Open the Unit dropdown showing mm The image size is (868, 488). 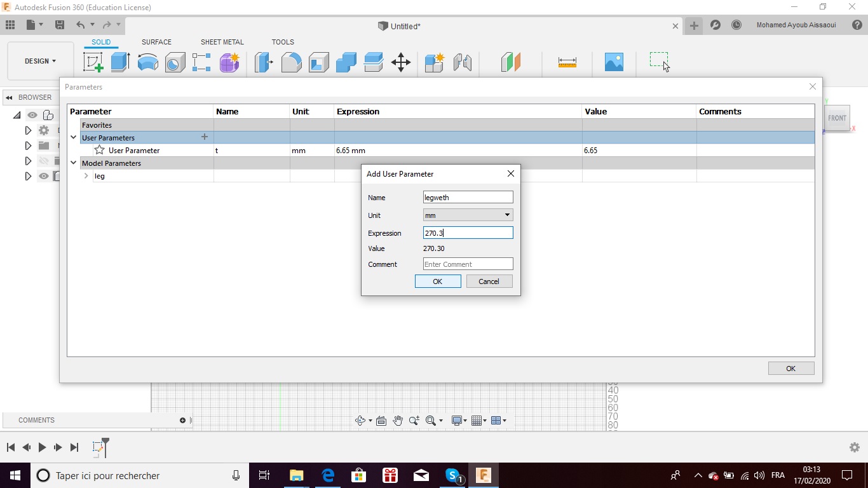coord(468,215)
